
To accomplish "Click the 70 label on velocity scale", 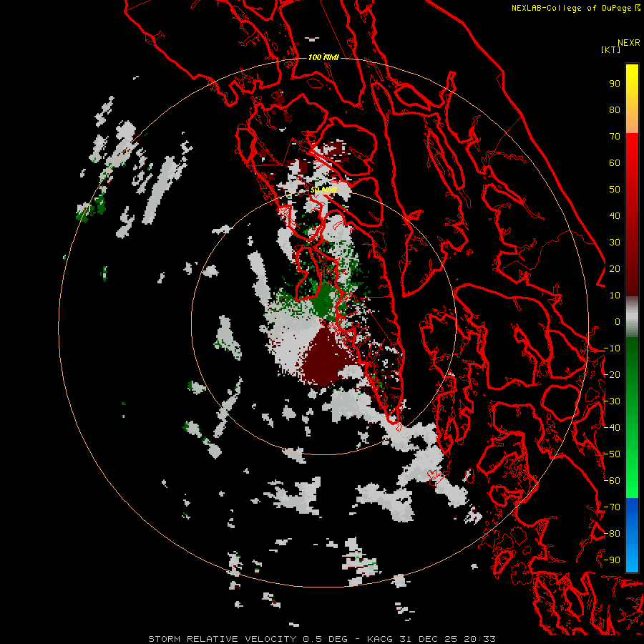I will (x=615, y=137).
